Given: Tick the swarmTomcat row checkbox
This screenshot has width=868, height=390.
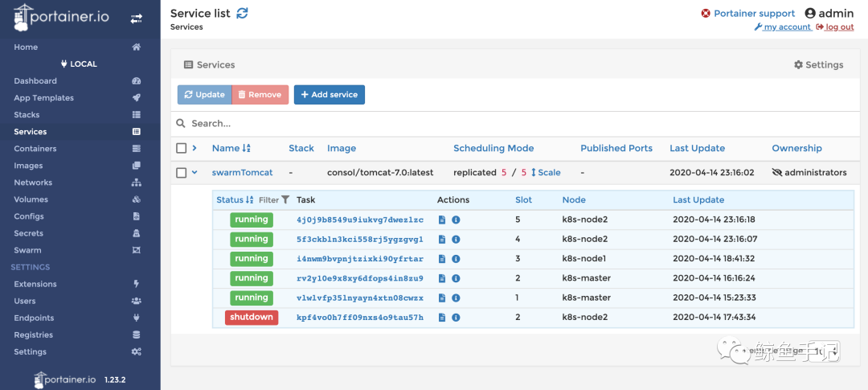Looking at the screenshot, I should click(x=182, y=173).
